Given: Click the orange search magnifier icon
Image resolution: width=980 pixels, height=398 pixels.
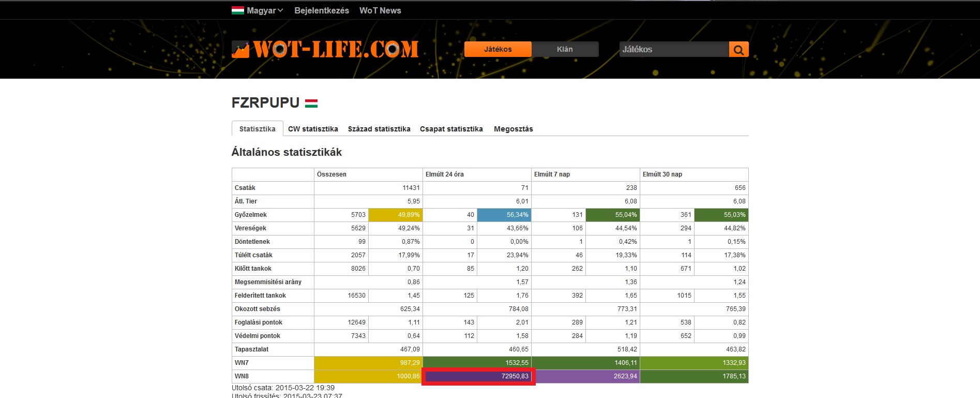Looking at the screenshot, I should 738,50.
